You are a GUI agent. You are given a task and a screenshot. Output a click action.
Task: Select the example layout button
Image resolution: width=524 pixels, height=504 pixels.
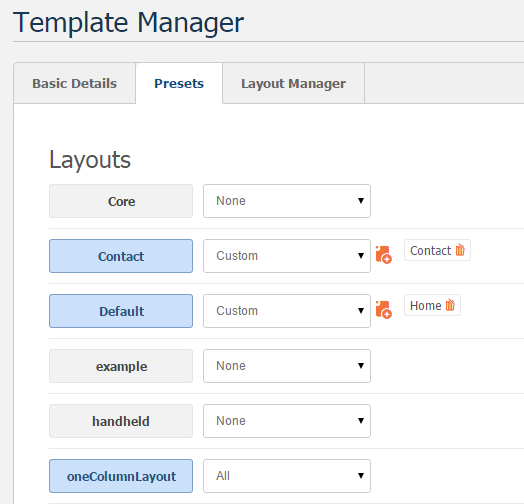pos(121,366)
